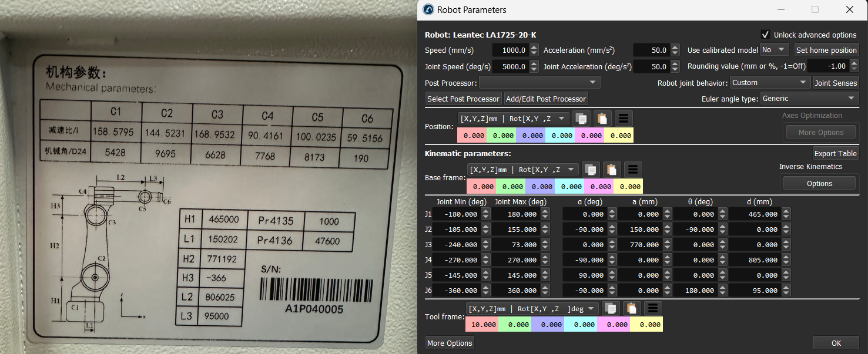The height and width of the screenshot is (354, 868).
Task: Click Add/Edit Post Processor button
Action: pyautogui.click(x=546, y=99)
